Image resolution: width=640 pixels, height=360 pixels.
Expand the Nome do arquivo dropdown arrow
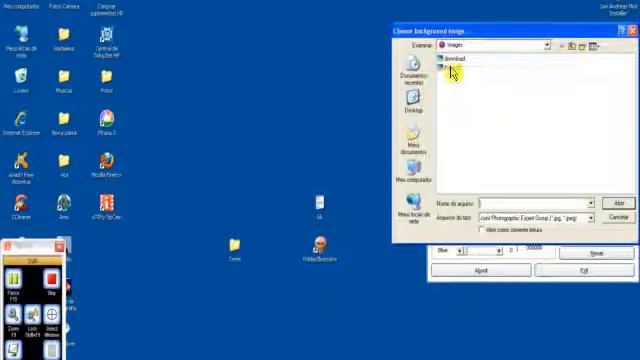(590, 203)
